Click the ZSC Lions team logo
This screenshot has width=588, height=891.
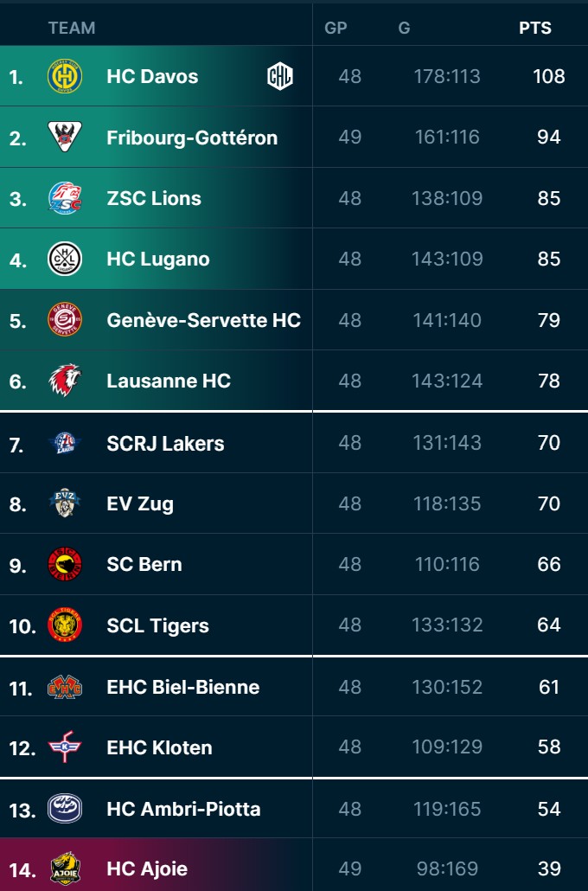65,198
